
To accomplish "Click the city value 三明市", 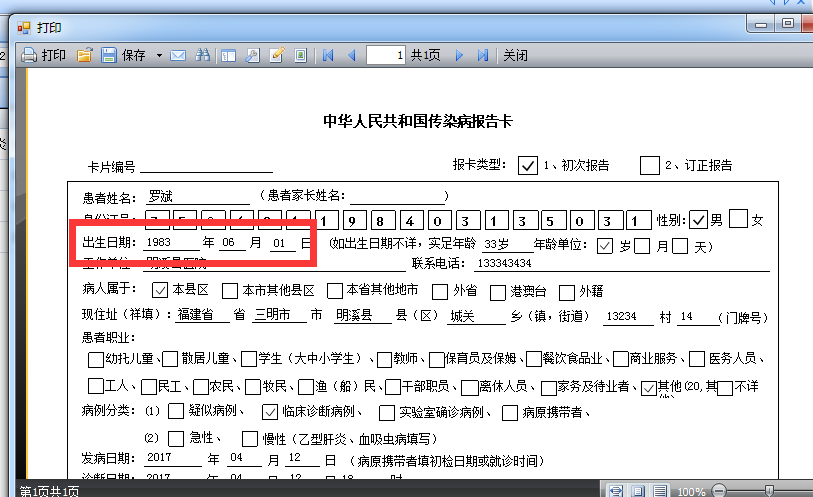I will click(273, 315).
